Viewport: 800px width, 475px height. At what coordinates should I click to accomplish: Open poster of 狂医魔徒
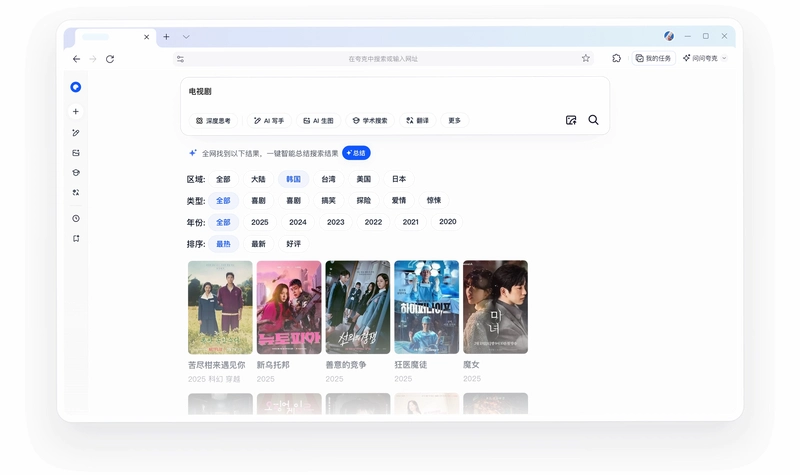click(427, 307)
